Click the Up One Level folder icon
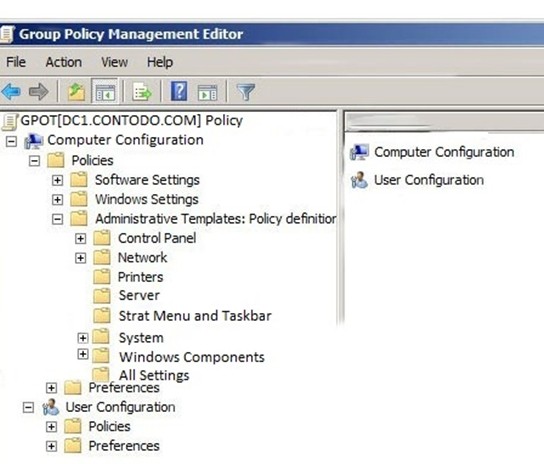The image size is (544, 464). [x=76, y=92]
